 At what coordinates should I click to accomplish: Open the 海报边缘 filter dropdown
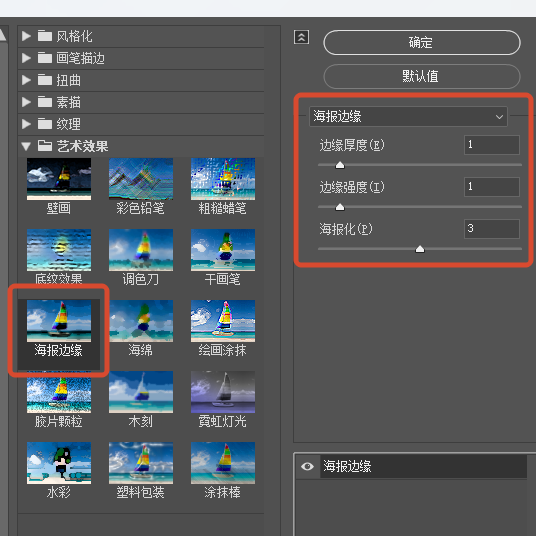coord(408,117)
